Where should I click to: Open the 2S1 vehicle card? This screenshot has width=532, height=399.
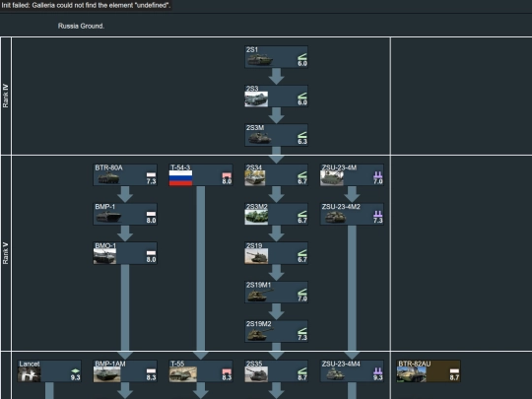[276, 57]
